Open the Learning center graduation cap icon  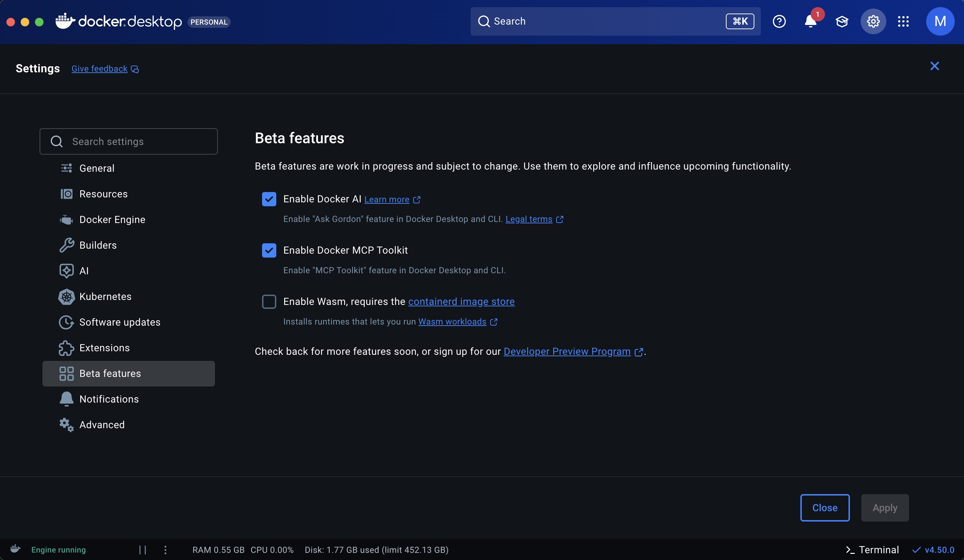click(842, 21)
